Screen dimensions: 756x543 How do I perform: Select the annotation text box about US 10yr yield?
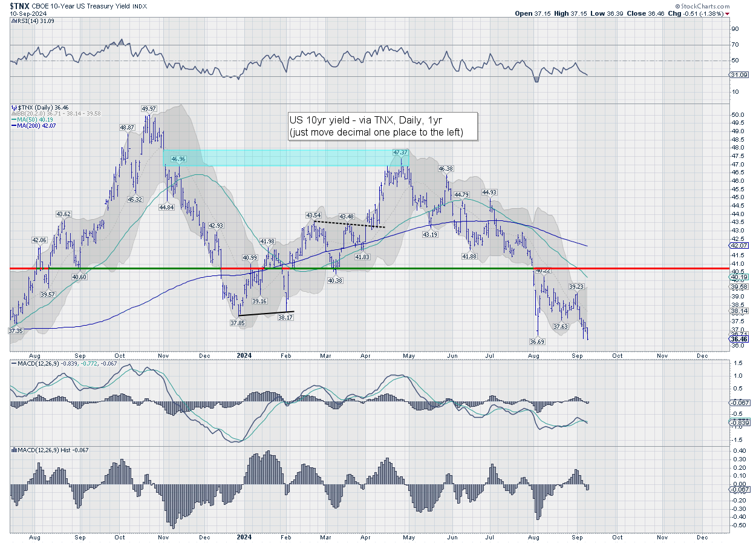(x=381, y=127)
